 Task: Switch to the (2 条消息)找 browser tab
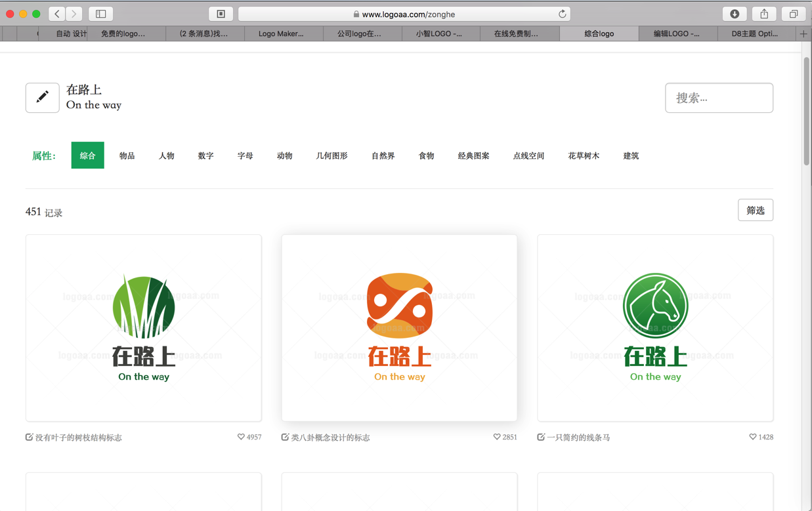(x=203, y=33)
